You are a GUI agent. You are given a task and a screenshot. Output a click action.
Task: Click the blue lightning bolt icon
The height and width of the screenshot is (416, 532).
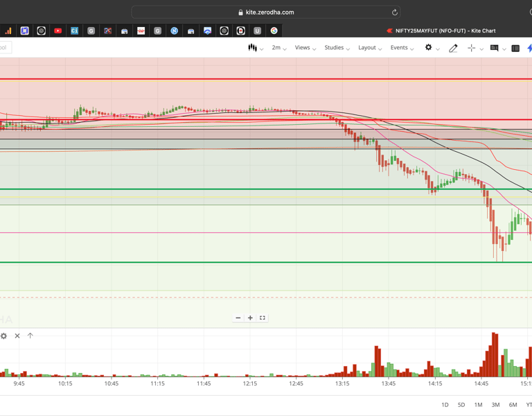pos(529,48)
